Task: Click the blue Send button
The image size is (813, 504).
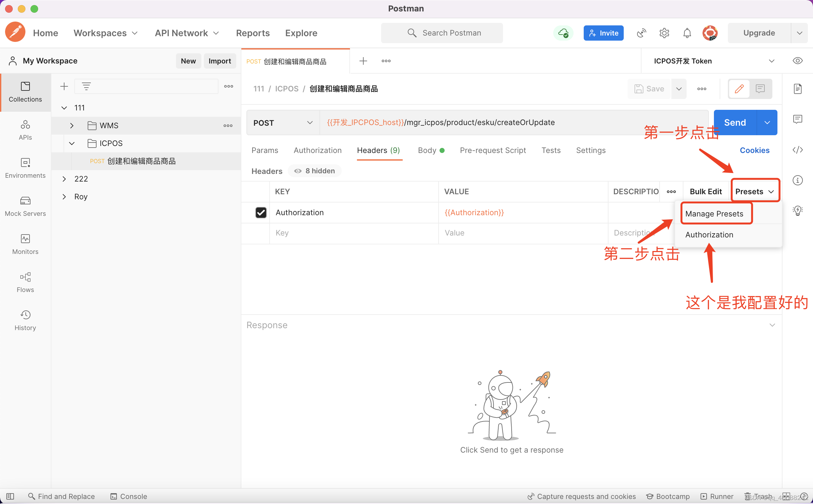Action: (735, 123)
